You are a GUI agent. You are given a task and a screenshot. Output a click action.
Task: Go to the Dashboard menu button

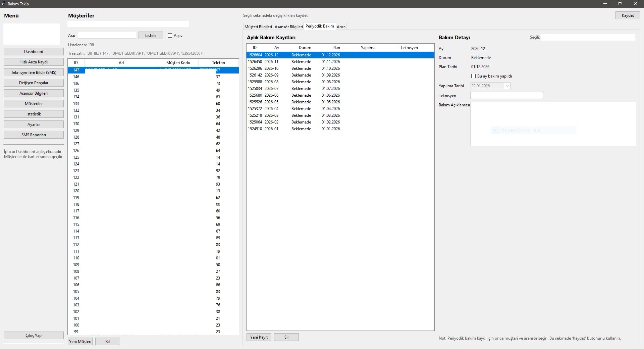click(34, 52)
